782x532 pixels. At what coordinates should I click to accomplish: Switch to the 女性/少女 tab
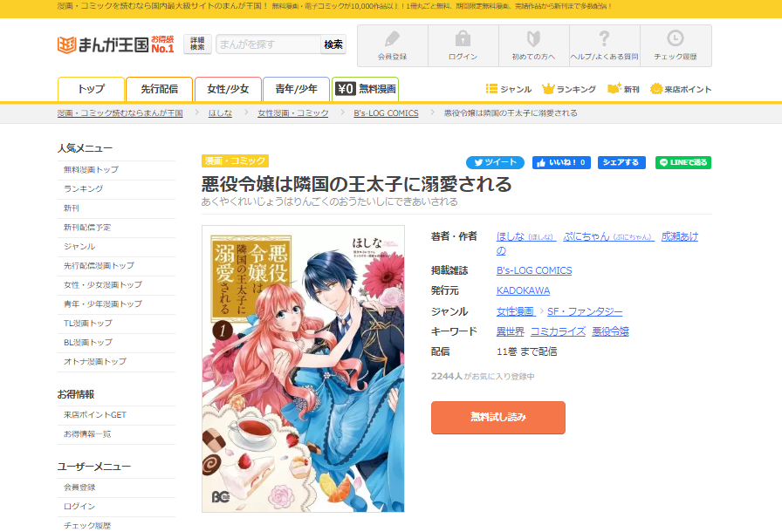coord(228,89)
